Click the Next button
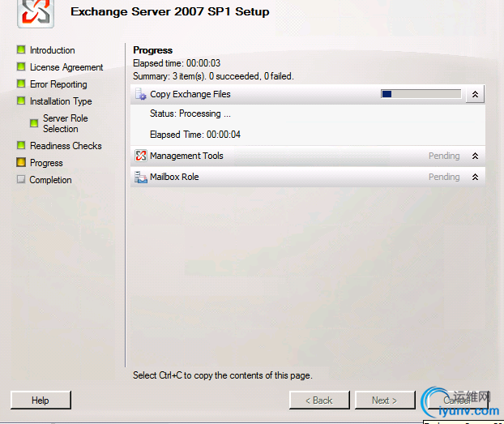 (385, 400)
